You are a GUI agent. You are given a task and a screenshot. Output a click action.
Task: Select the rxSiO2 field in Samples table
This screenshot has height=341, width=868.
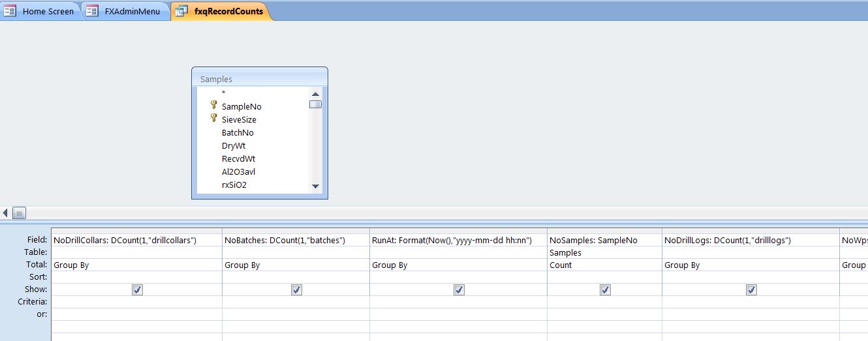[234, 185]
